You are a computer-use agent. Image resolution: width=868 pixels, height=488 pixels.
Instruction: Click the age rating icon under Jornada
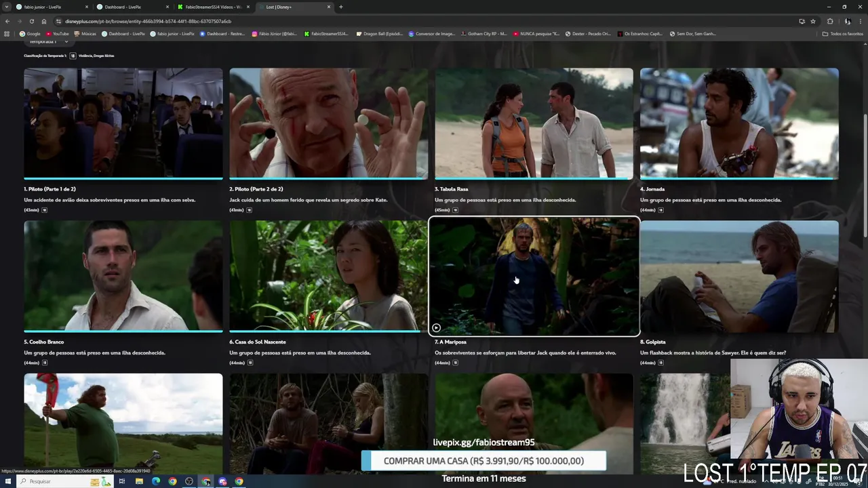pos(661,210)
